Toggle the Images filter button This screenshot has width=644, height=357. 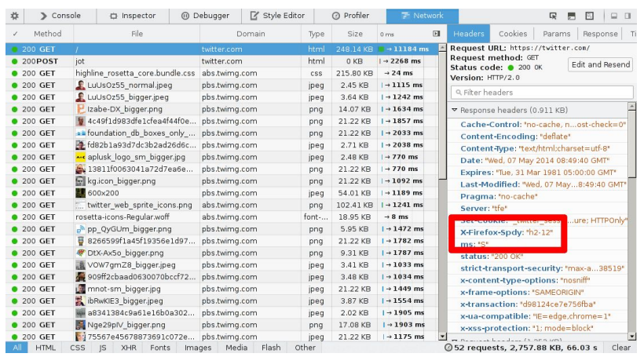197,348
